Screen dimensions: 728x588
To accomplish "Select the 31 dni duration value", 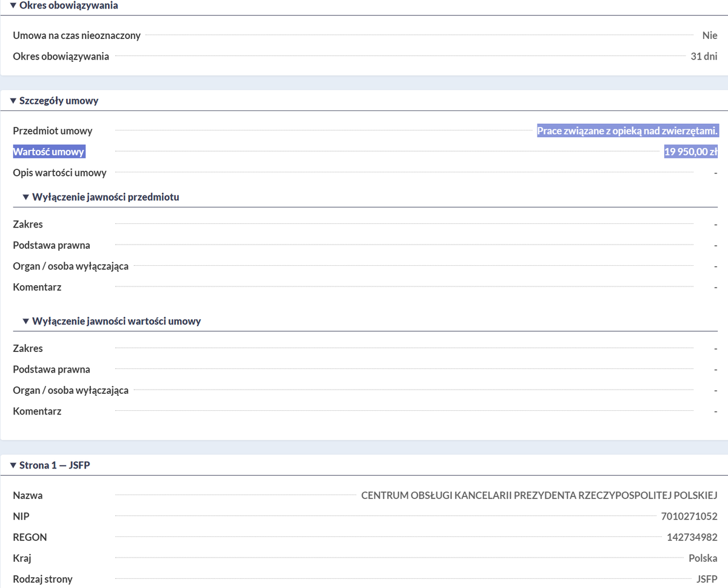I will pos(704,56).
